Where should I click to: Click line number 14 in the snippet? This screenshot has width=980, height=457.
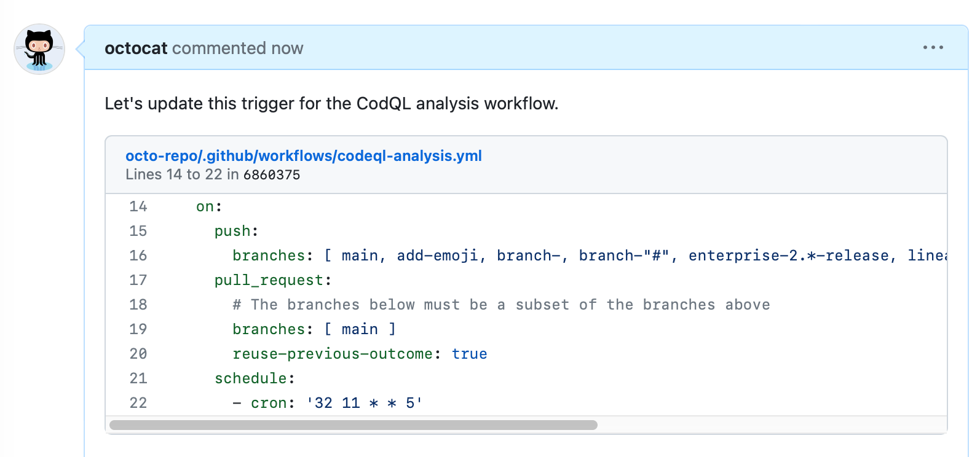point(138,206)
